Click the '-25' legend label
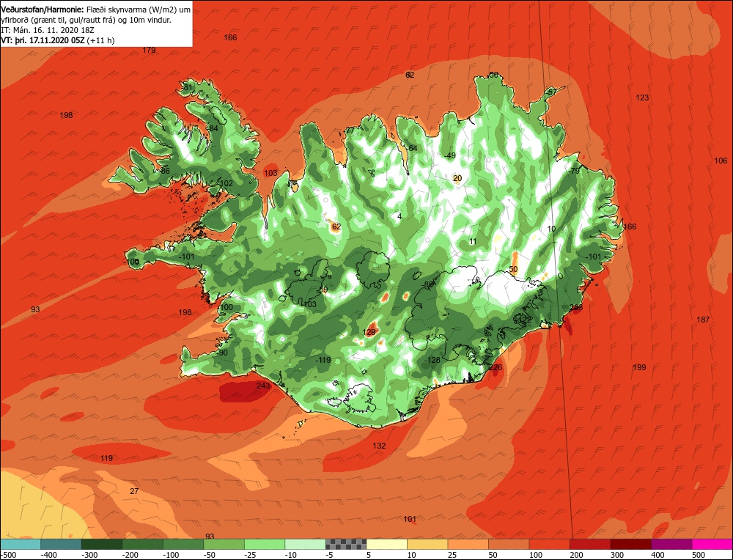This screenshot has width=733, height=560. pyautogui.click(x=251, y=555)
